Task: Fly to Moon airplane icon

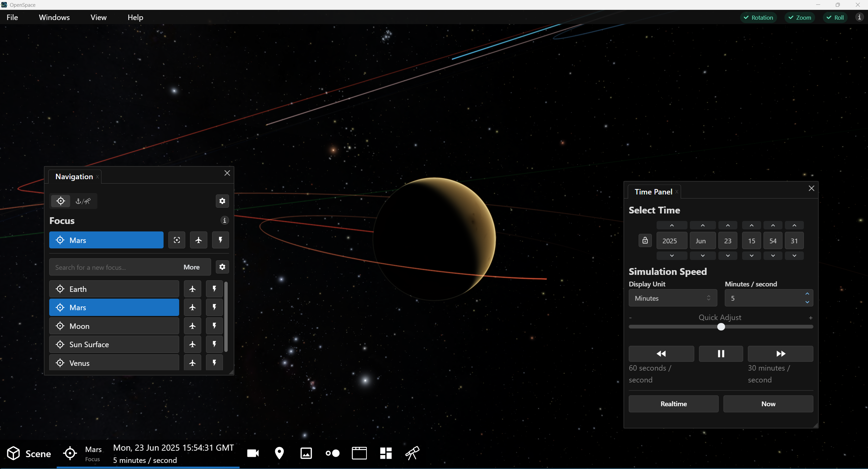Action: click(x=192, y=326)
